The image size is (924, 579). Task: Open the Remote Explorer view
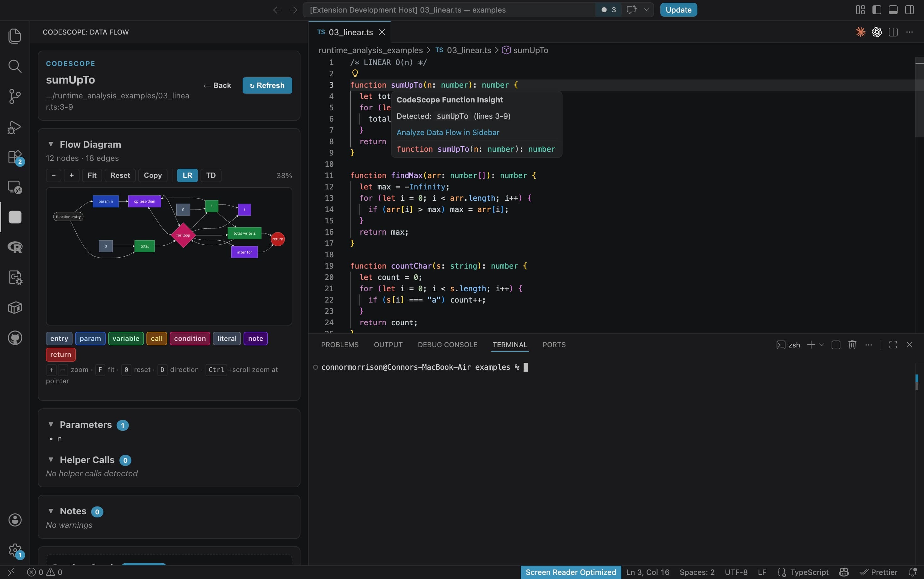[x=14, y=187]
